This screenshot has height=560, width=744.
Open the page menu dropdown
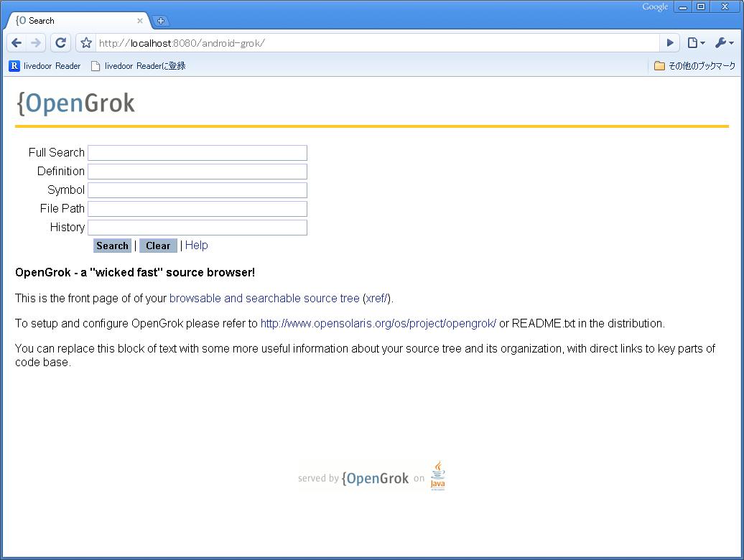[696, 43]
